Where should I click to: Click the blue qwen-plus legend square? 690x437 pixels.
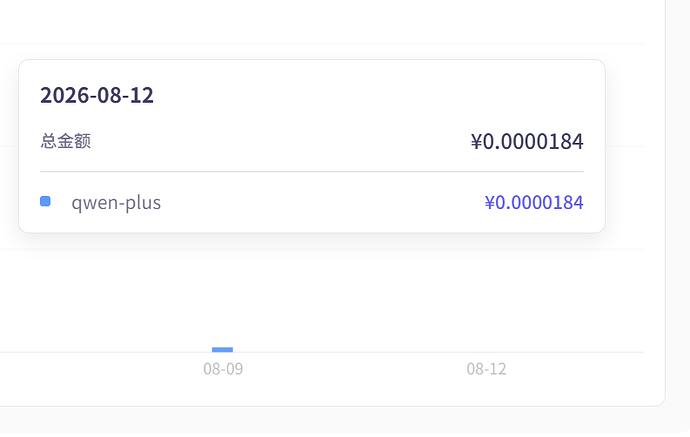pyautogui.click(x=45, y=201)
